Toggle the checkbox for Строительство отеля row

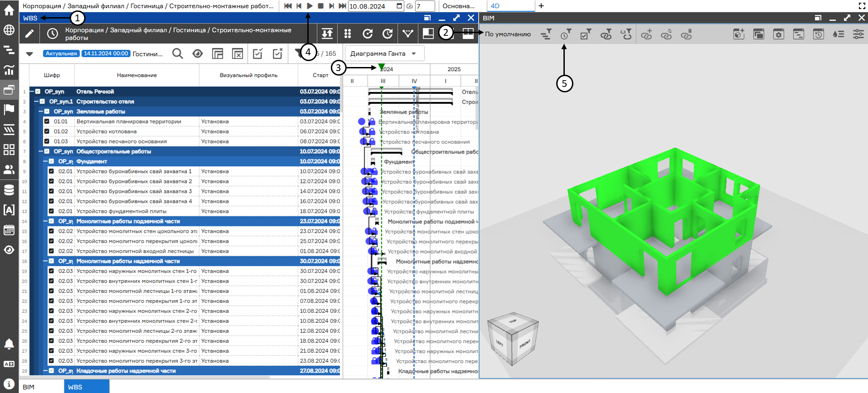coord(43,101)
